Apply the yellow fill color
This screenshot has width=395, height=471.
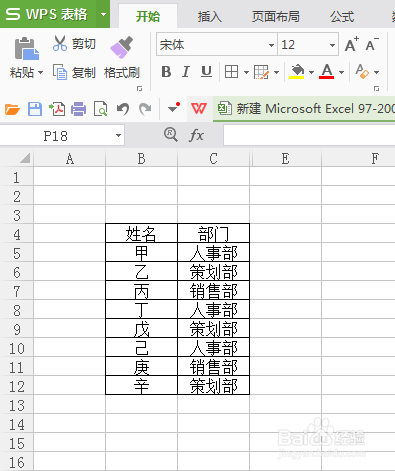click(x=297, y=72)
